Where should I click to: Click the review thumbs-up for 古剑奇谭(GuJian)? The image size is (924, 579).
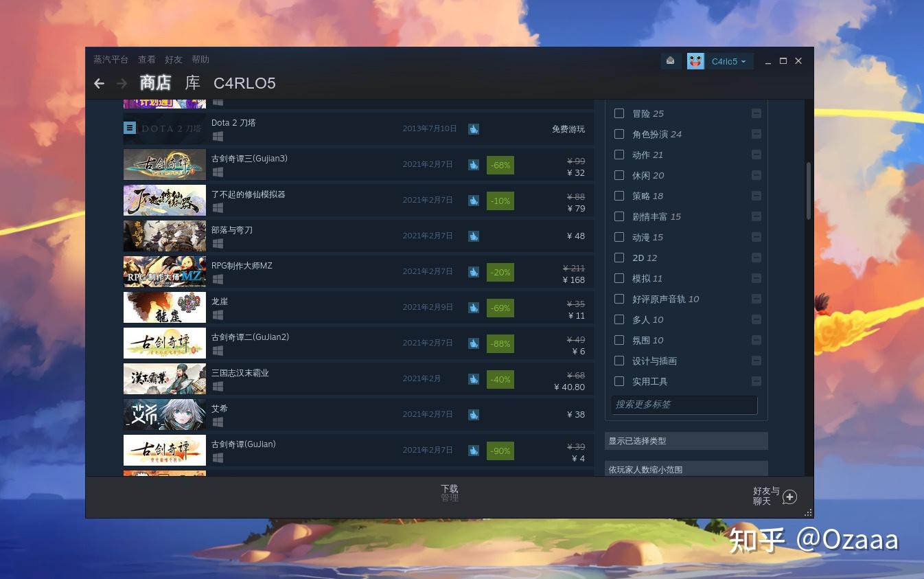click(474, 451)
